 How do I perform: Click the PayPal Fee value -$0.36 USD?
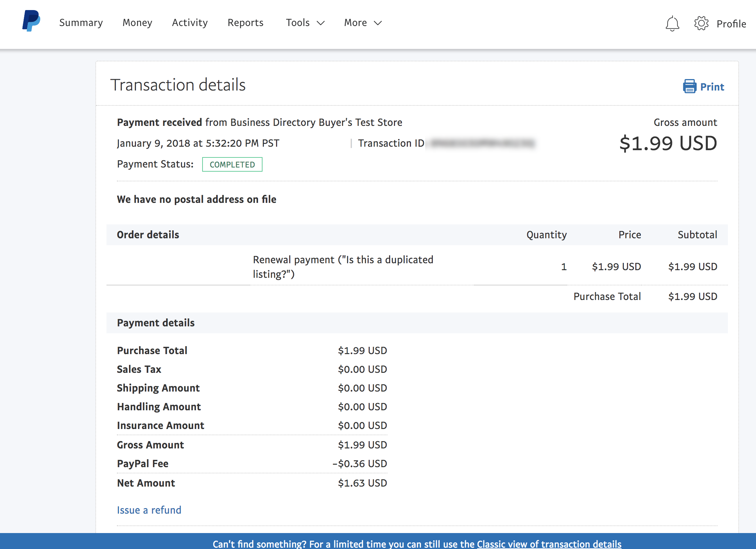click(360, 464)
